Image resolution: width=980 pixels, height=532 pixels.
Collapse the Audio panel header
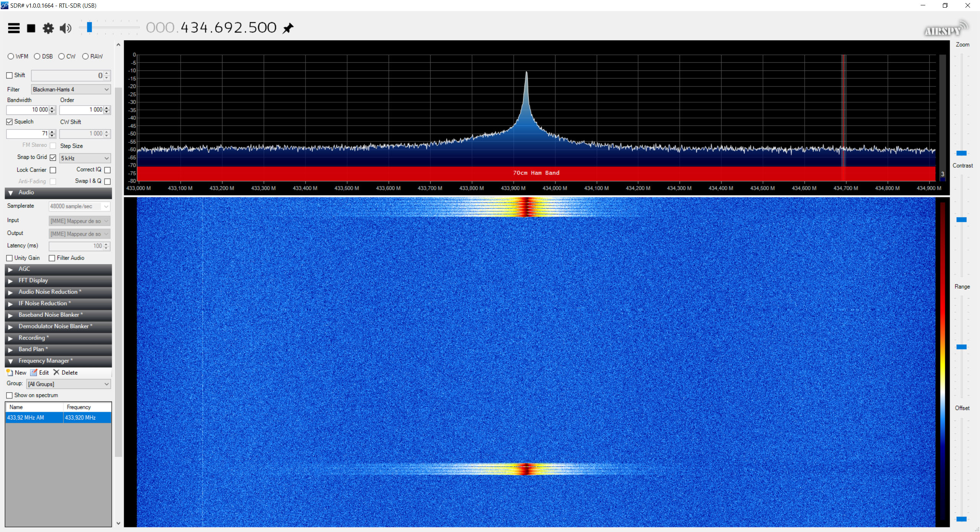pos(26,193)
